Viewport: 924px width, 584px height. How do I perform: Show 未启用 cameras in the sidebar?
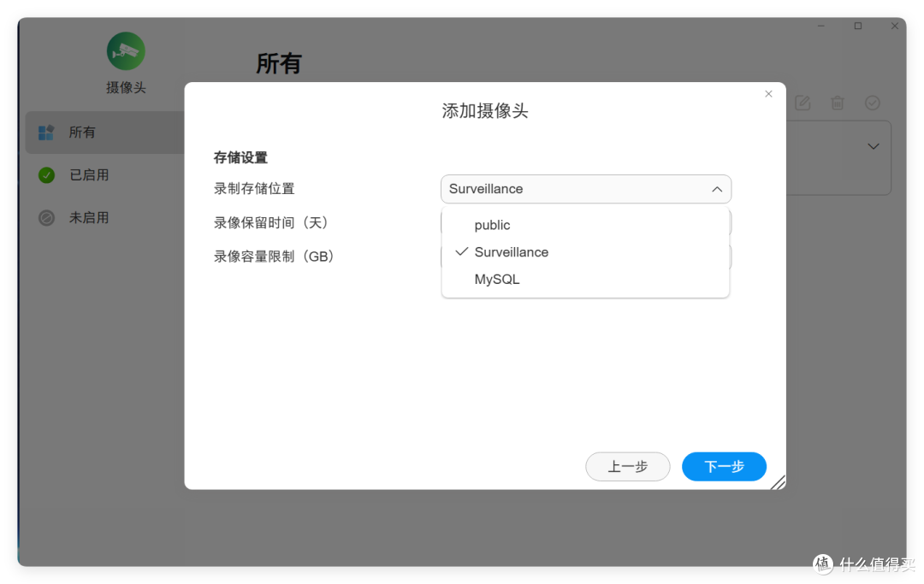click(105, 218)
